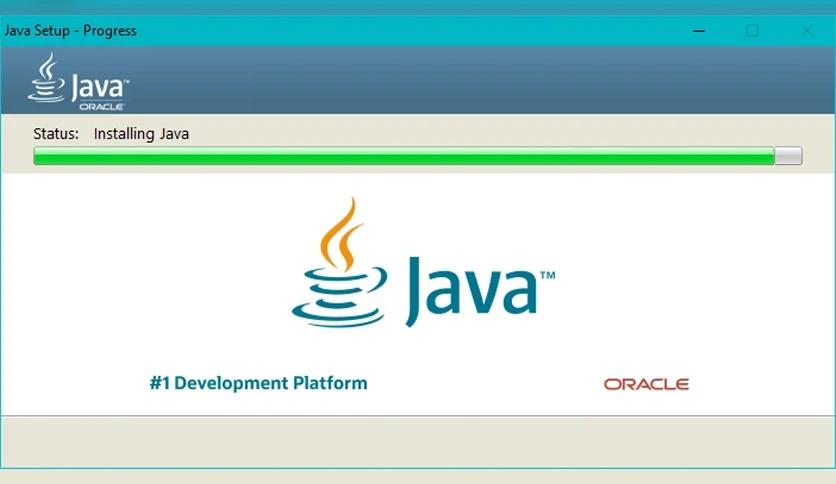Screen dimensions: 836x484
Task: Click the empty footer panel at bottom
Action: [x=418, y=442]
